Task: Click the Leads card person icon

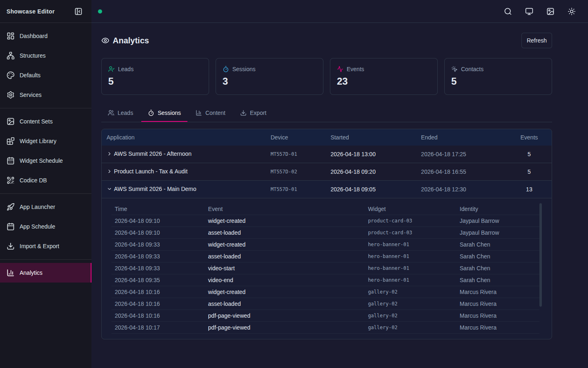Action: 111,69
